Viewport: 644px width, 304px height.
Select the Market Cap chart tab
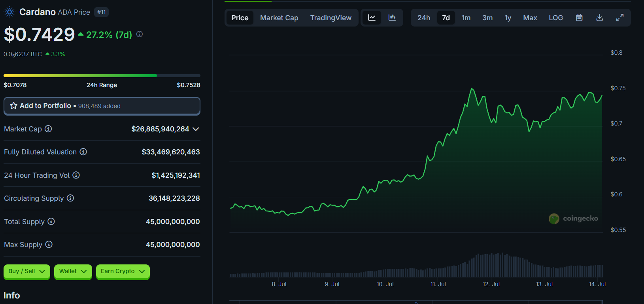tap(279, 18)
